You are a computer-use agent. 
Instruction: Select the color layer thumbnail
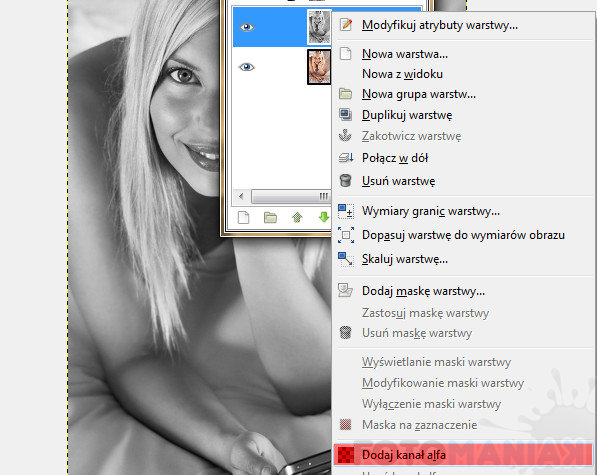pyautogui.click(x=319, y=67)
